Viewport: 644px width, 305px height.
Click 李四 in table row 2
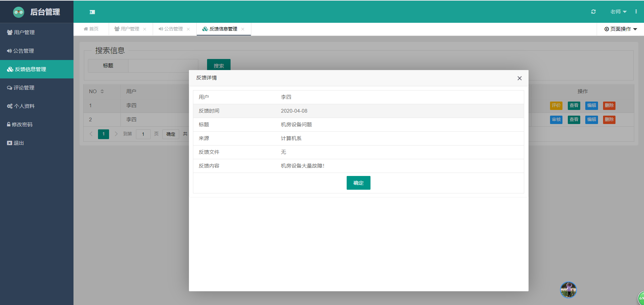[x=131, y=120]
